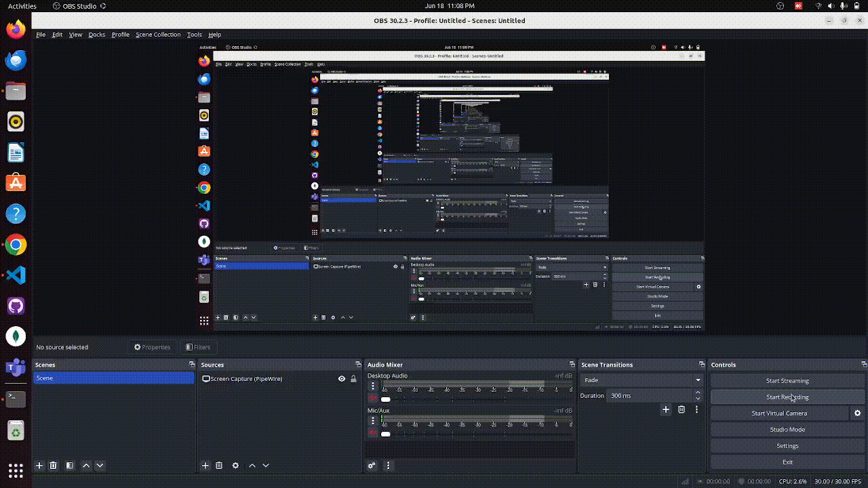Configure virtual camera gear icon
Screen dimensions: 868x488
[858, 413]
